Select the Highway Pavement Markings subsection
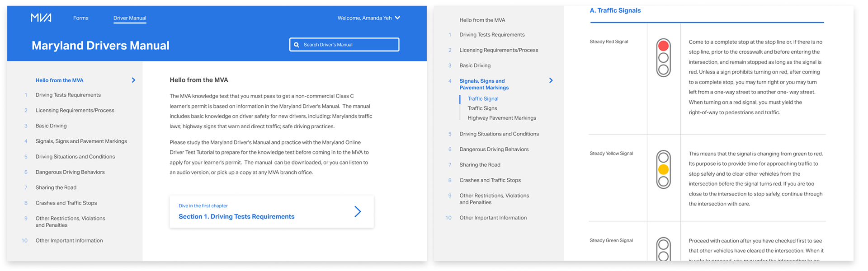This screenshot has width=868, height=271. (502, 118)
